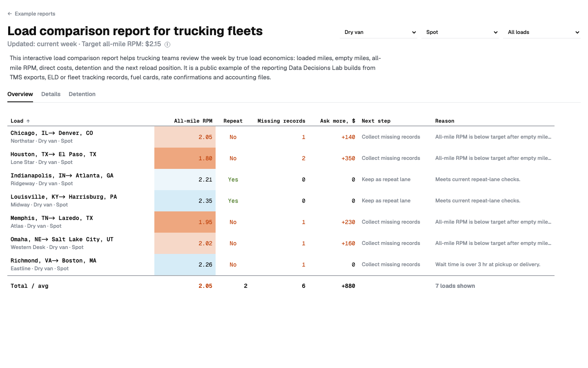Sort by the Repeat column header
588x368 pixels.
[233, 121]
